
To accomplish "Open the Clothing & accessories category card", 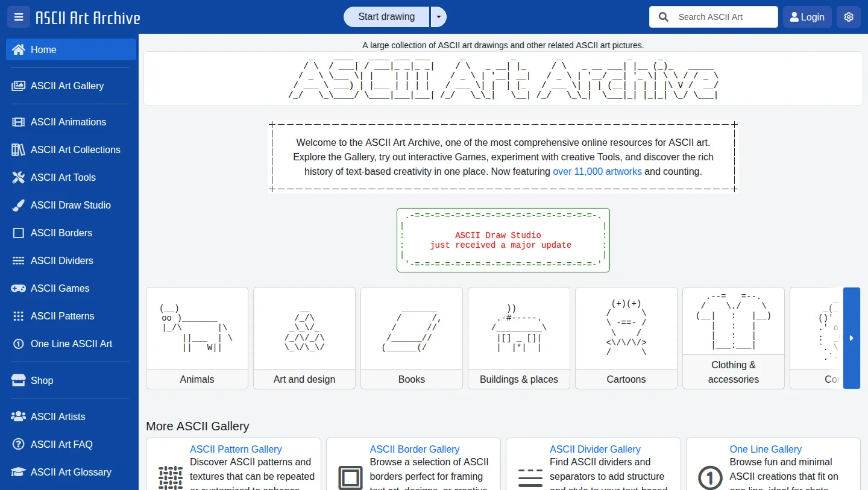I will point(734,338).
